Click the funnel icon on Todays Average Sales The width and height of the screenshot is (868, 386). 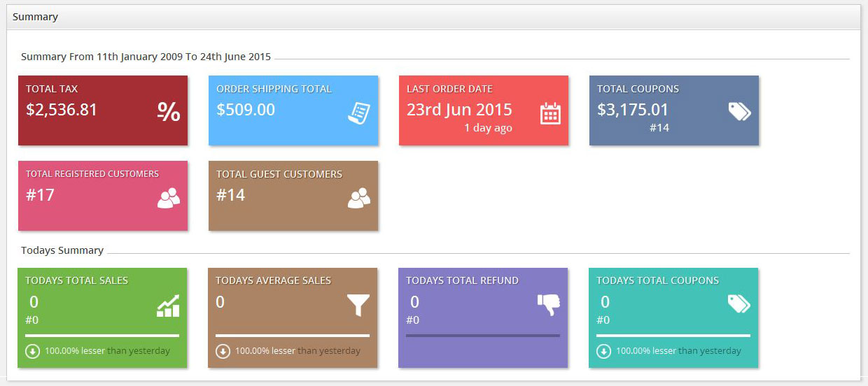pos(358,306)
